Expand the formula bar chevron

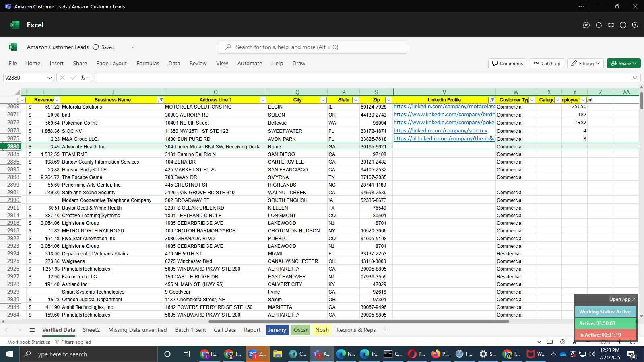tap(635, 78)
